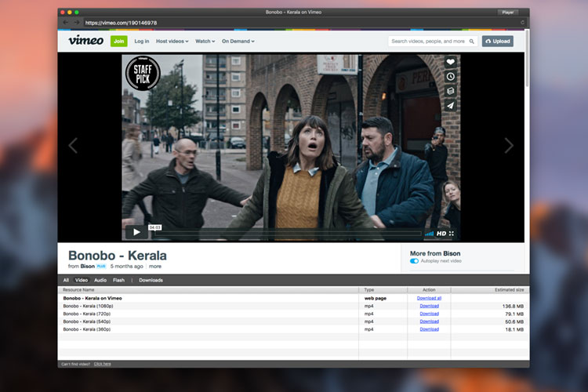
Task: Like the video with heart icon
Action: pos(450,62)
